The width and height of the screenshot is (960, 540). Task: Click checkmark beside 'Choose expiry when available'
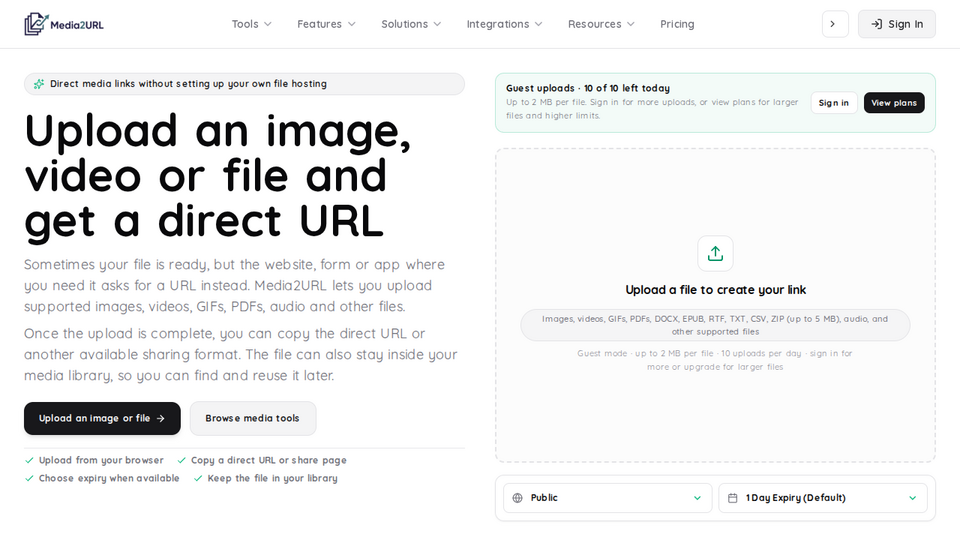click(x=29, y=478)
